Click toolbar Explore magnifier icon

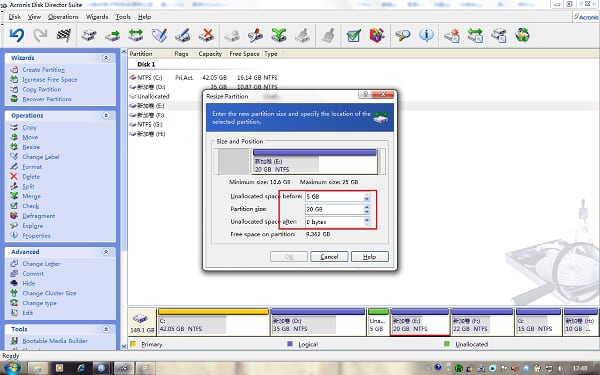[403, 36]
